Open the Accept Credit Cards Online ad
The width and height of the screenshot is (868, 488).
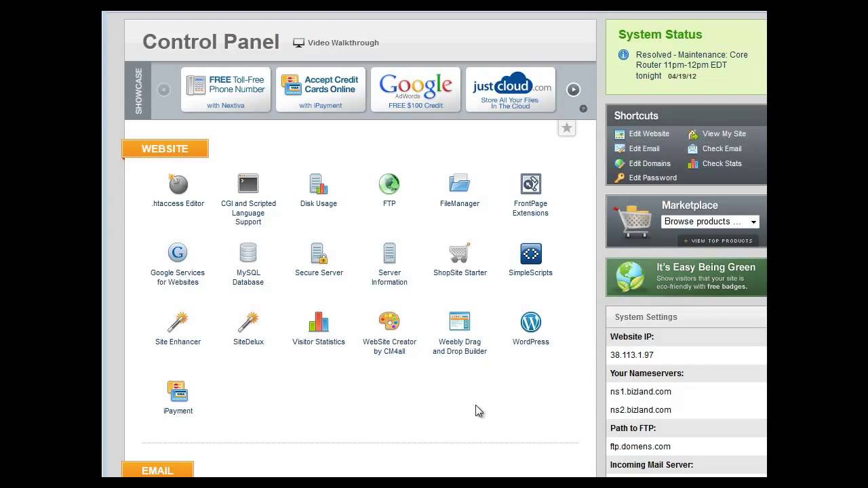(x=321, y=89)
